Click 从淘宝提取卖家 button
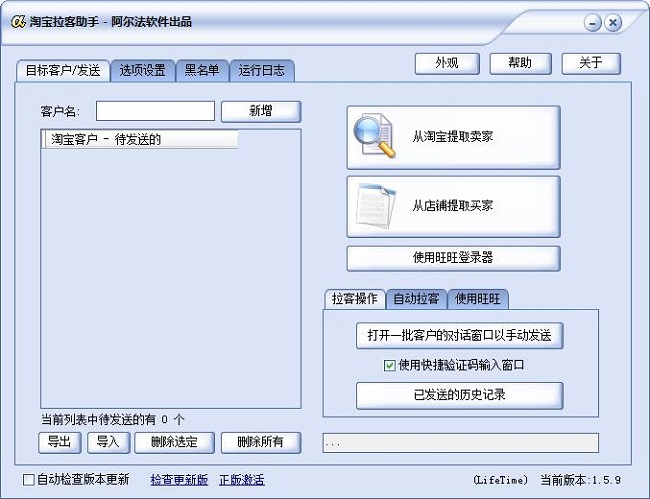This screenshot has width=650, height=499. (453, 137)
